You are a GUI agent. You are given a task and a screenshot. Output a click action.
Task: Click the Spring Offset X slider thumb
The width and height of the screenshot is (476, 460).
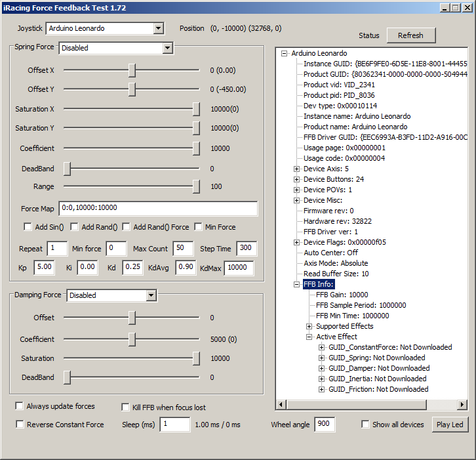(x=132, y=70)
